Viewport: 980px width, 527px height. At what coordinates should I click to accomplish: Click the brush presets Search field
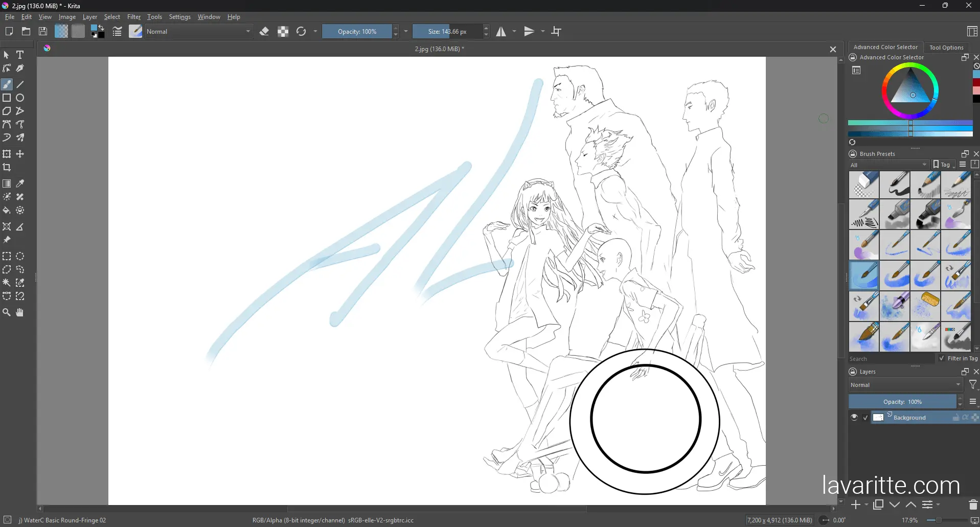tap(892, 358)
